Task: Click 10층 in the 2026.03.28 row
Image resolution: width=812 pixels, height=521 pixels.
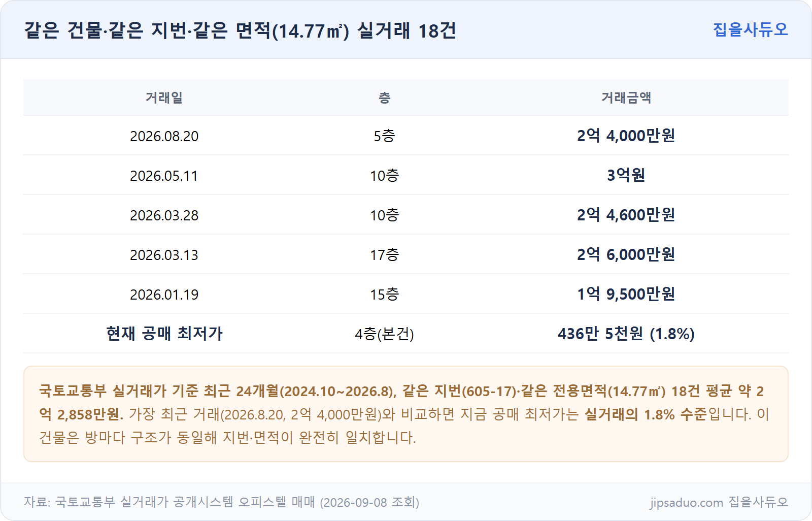Action: click(x=384, y=215)
